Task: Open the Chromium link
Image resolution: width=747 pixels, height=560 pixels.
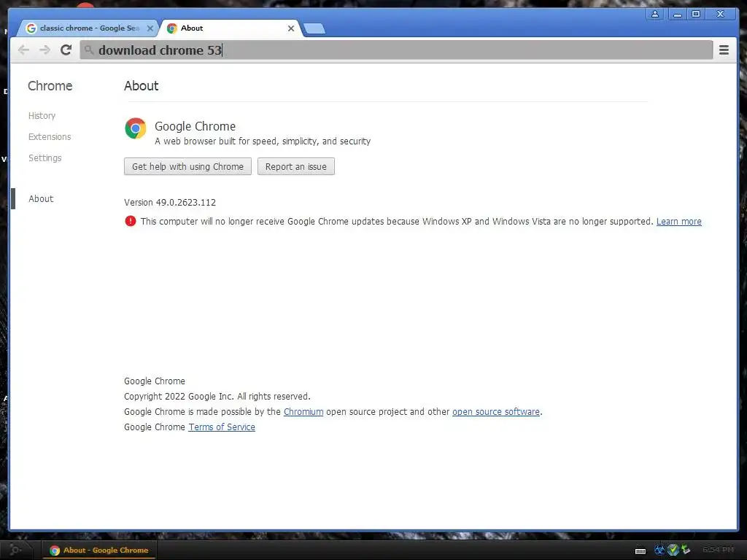Action: tap(303, 411)
